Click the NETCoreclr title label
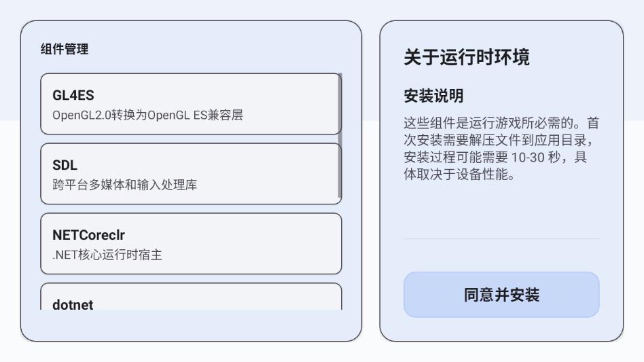 tap(88, 236)
